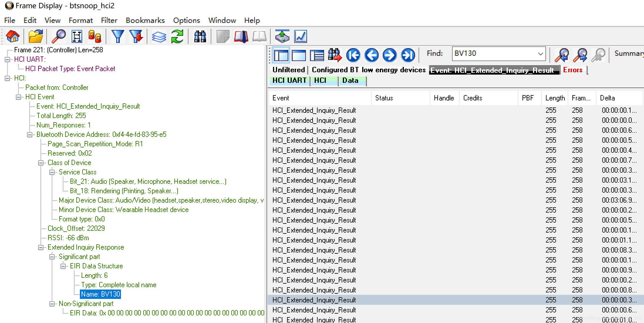644x323 pixels.
Task: Open the Bookmarks menu
Action: [x=145, y=20]
